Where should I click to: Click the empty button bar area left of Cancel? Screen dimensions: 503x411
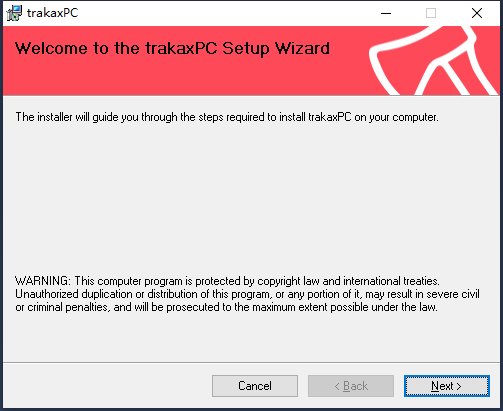point(107,386)
